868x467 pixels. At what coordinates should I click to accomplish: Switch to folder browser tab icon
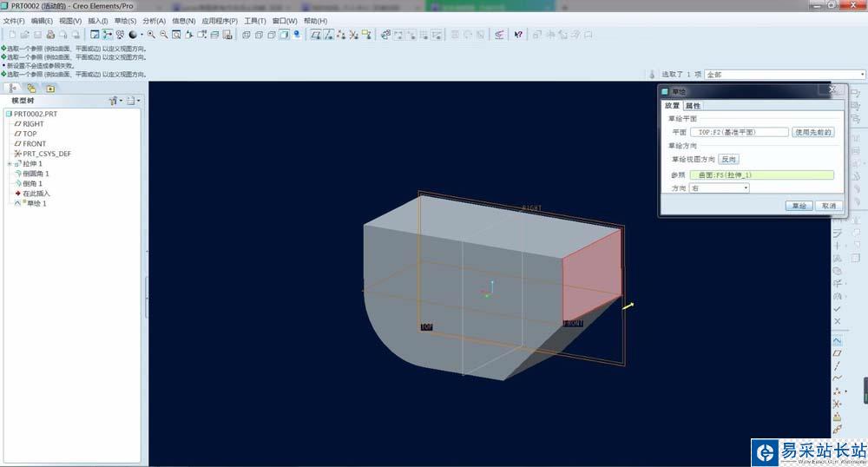[31, 88]
